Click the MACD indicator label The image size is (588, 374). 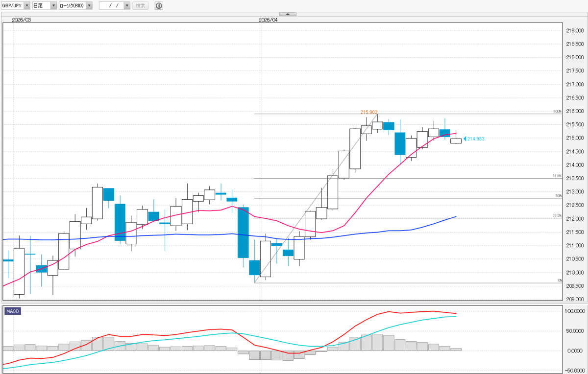12,311
